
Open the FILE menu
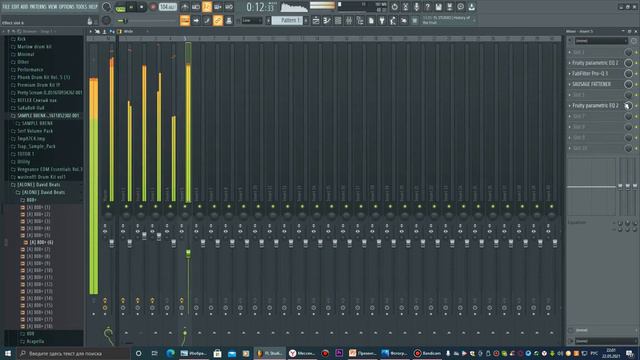[6, 7]
